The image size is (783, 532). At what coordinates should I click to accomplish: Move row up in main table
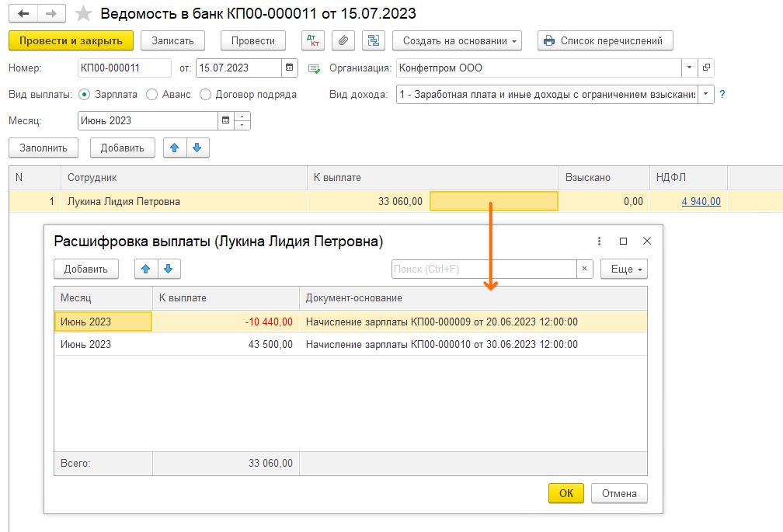(x=175, y=148)
